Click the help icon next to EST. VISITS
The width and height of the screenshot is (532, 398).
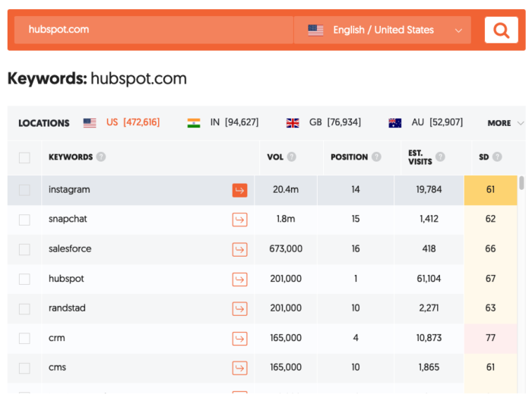click(440, 157)
